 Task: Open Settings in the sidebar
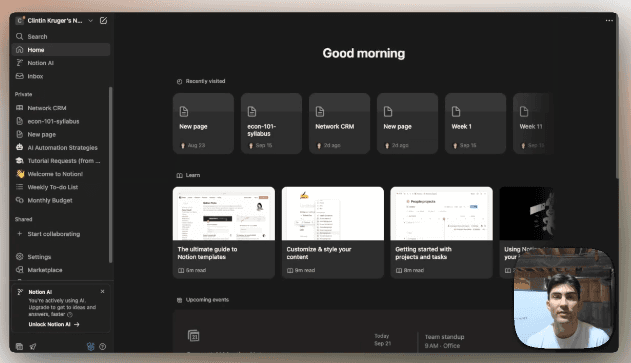pyautogui.click(x=61, y=257)
